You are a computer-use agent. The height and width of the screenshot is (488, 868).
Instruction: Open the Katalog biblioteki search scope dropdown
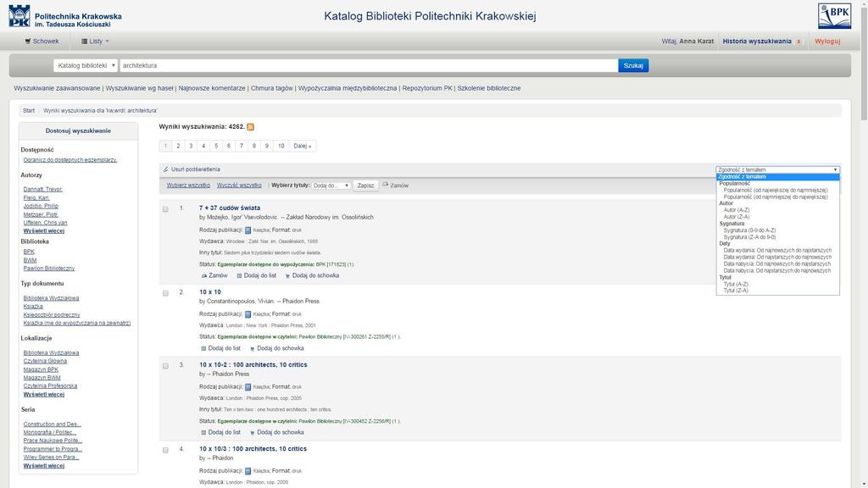(86, 65)
